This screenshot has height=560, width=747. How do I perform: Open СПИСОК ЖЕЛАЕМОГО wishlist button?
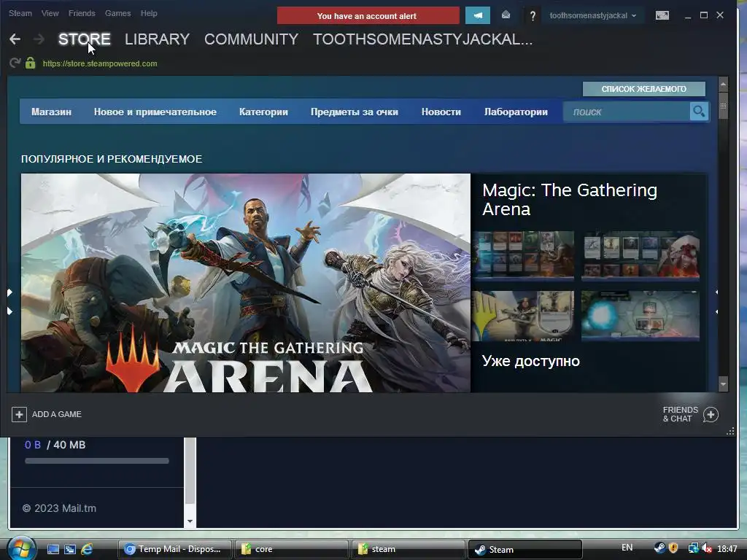coord(643,88)
